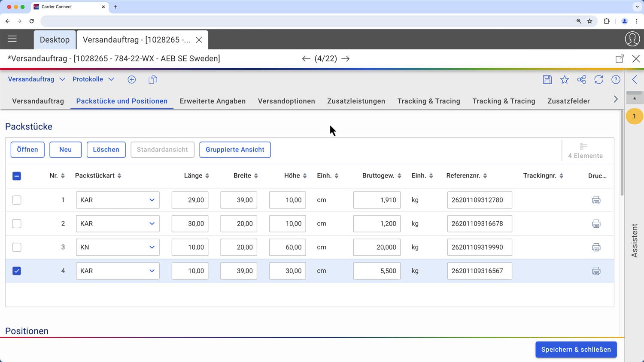Mark this Versandauftrag as favorite with the star
This screenshot has height=362, width=644.
click(x=564, y=79)
